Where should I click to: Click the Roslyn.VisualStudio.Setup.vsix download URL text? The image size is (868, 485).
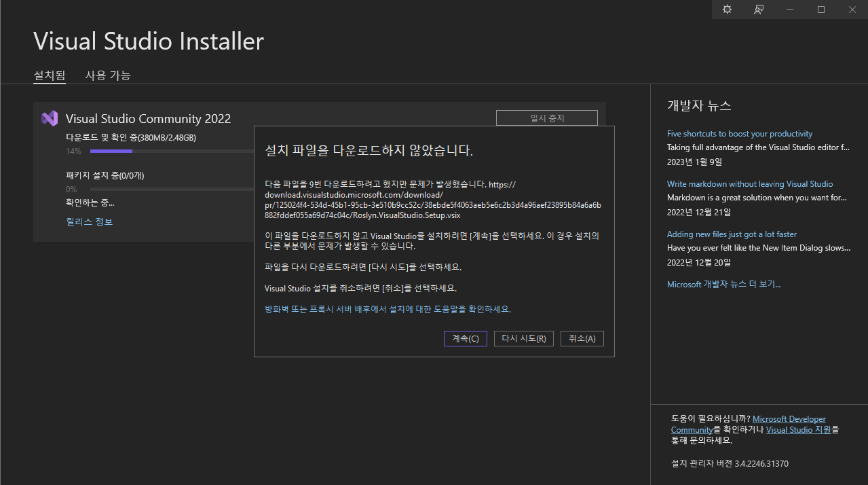click(x=433, y=200)
